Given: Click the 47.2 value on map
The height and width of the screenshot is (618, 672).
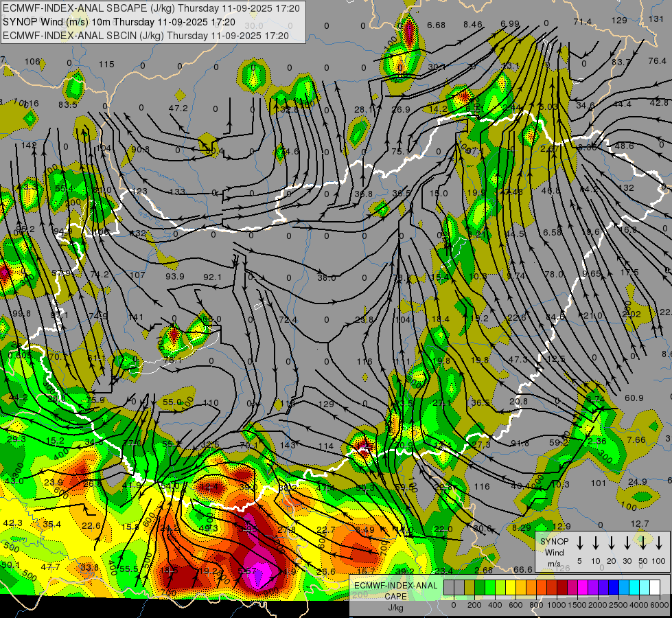Looking at the screenshot, I should (178, 108).
